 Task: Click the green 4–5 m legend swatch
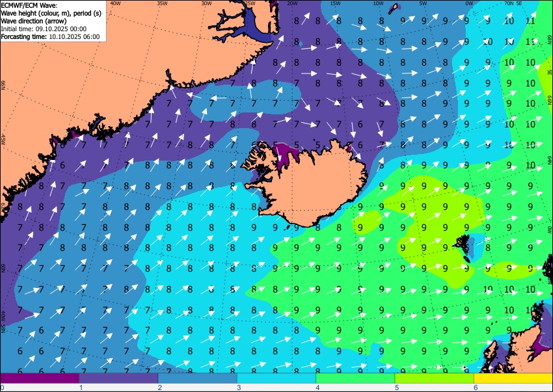point(355,378)
